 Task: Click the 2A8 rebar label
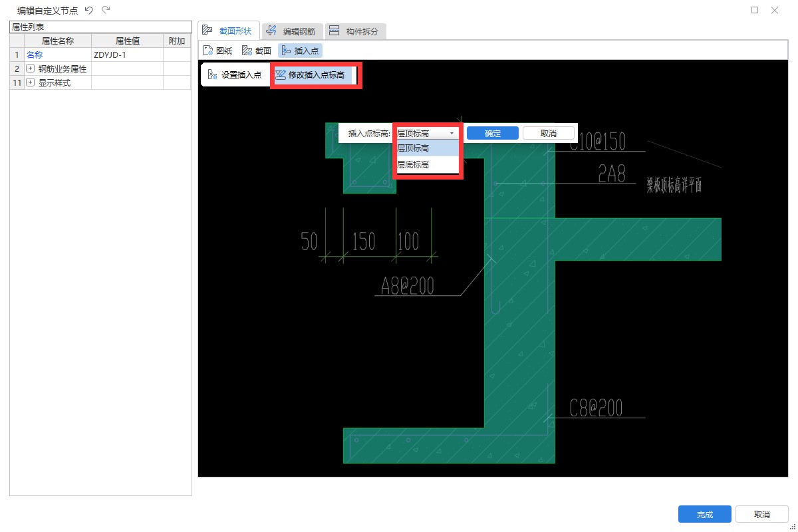pyautogui.click(x=612, y=174)
